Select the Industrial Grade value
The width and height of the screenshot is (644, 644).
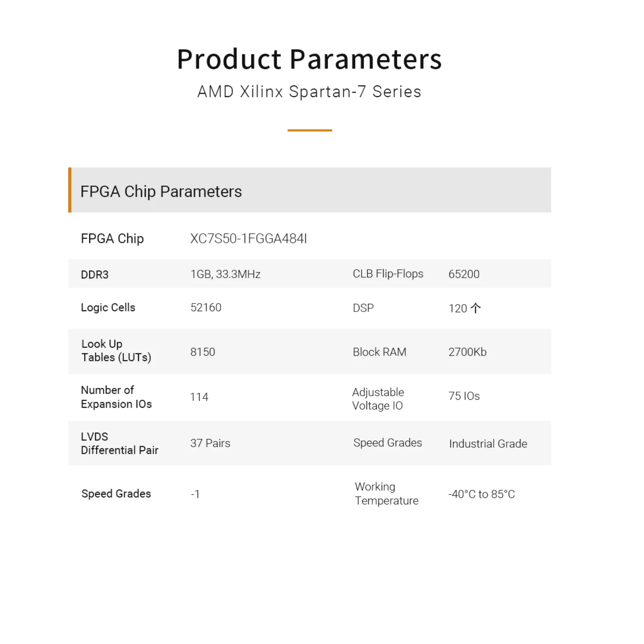pyautogui.click(x=488, y=444)
